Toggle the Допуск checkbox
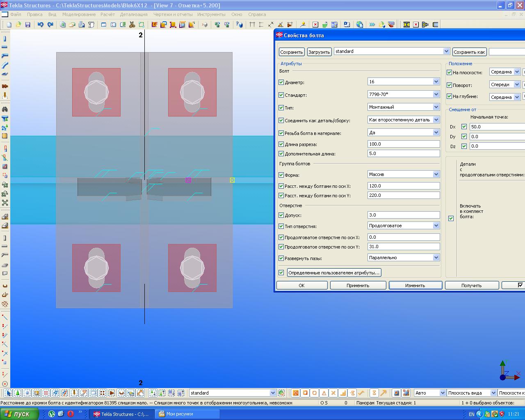Screen dimensions: 525x420 [x=281, y=215]
